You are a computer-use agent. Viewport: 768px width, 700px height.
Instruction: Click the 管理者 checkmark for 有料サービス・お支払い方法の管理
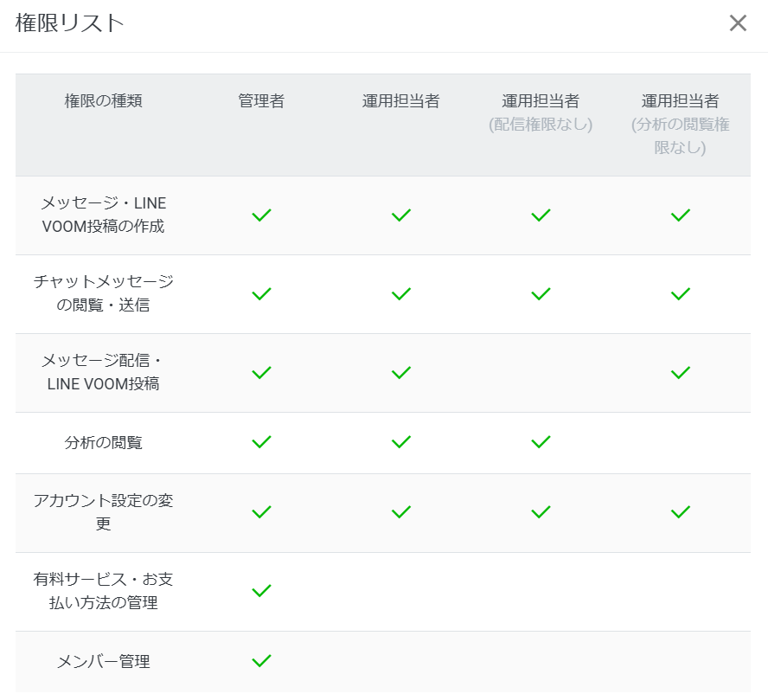pyautogui.click(x=261, y=591)
